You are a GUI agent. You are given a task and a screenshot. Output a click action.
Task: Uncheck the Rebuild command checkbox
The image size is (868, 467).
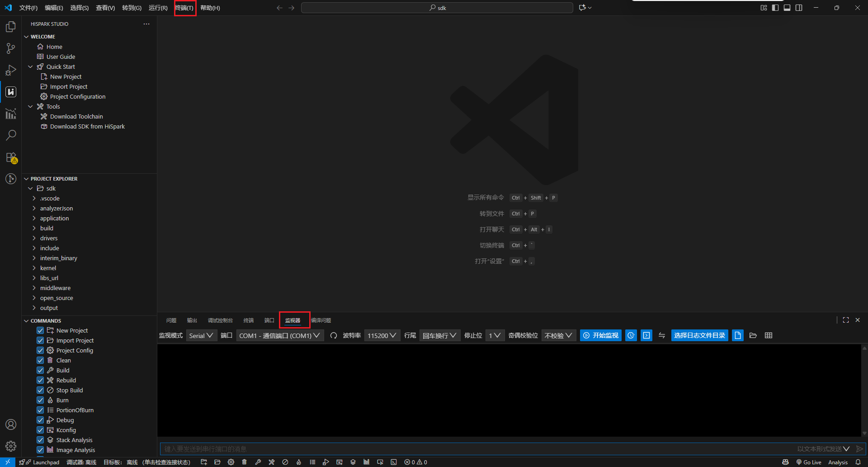tap(40, 380)
